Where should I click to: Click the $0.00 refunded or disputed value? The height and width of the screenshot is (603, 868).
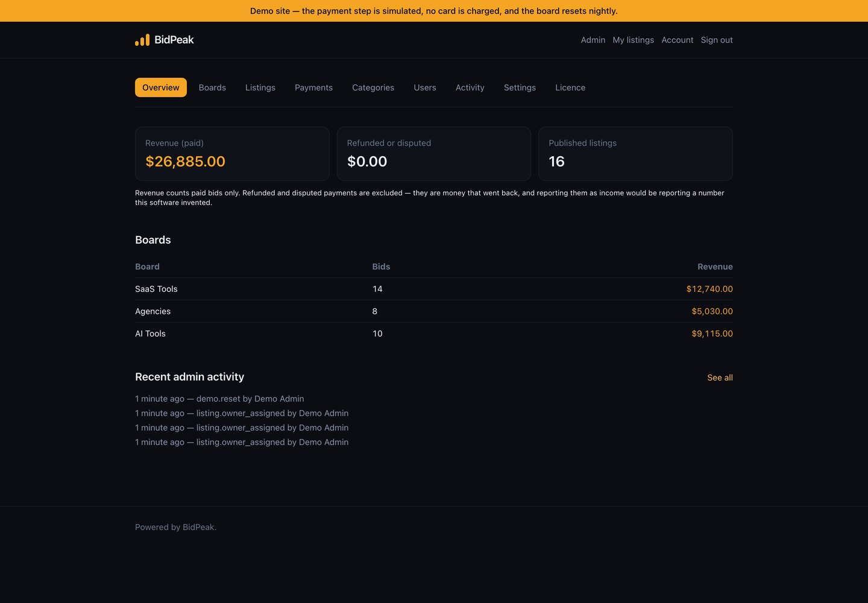(367, 162)
